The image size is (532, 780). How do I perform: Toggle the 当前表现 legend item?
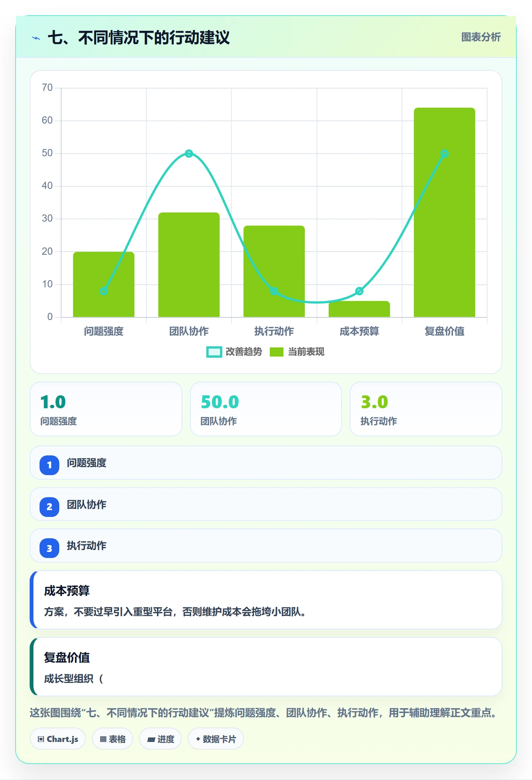pos(297,352)
